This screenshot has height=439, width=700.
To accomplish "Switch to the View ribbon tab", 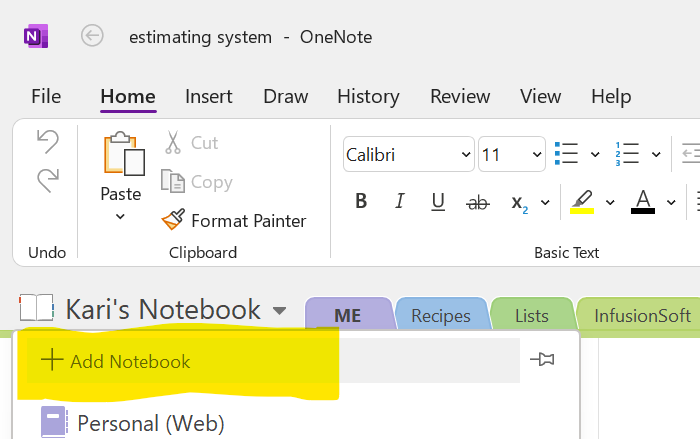I will pos(541,96).
